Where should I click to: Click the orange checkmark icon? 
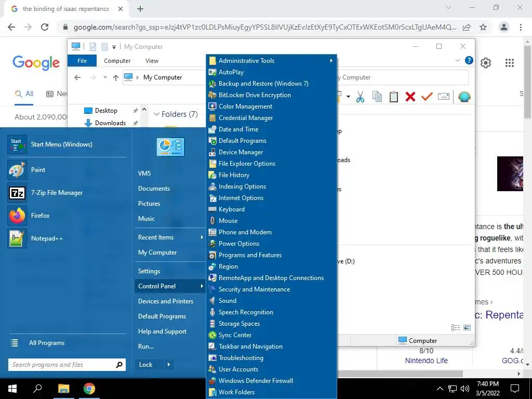pos(427,97)
